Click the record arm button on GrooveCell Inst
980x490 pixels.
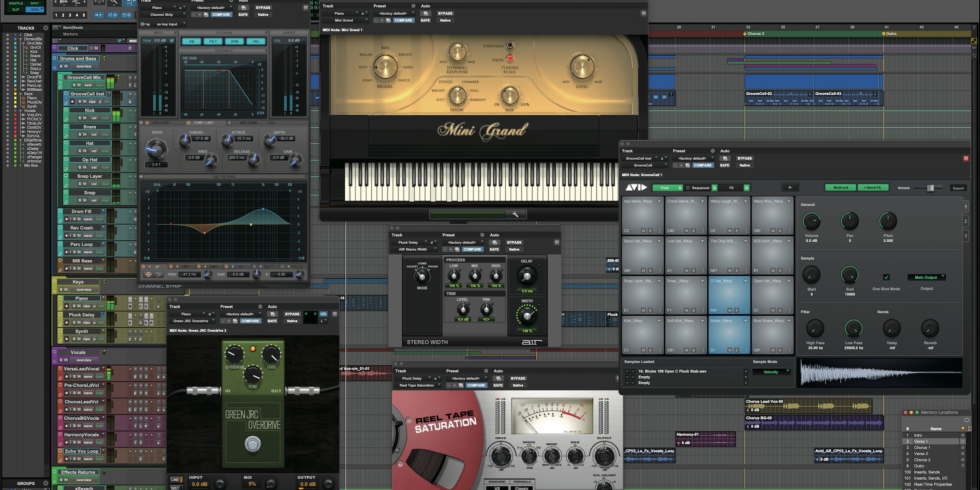pos(72,102)
